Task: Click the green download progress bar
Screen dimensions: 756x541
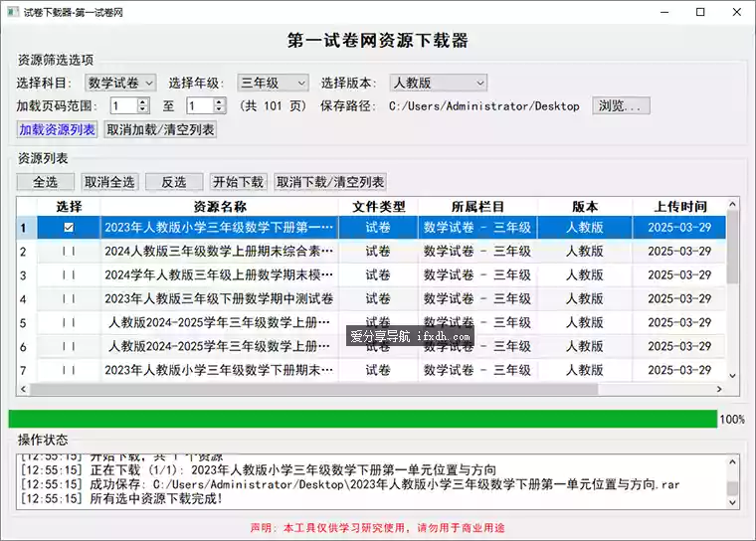Action: coord(362,419)
